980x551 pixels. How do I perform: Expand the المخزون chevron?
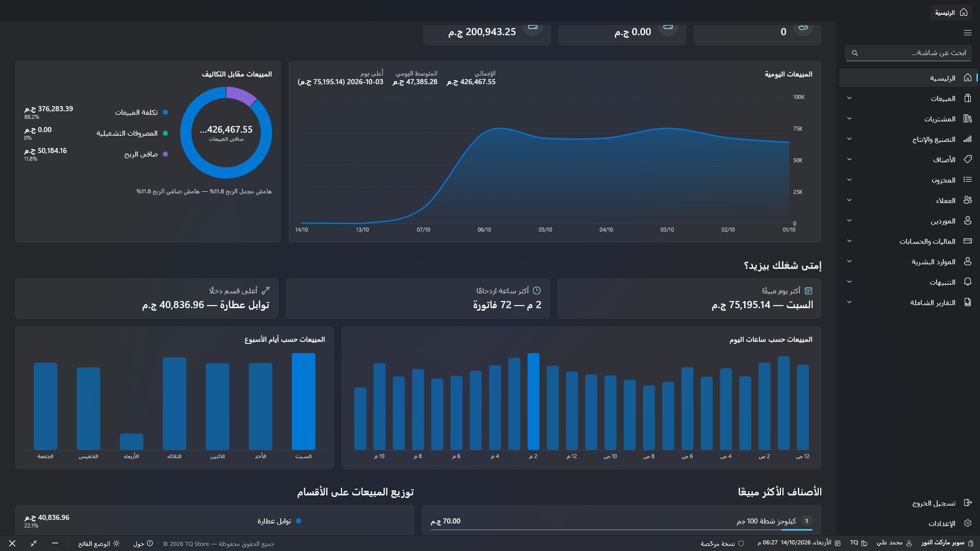[849, 180]
